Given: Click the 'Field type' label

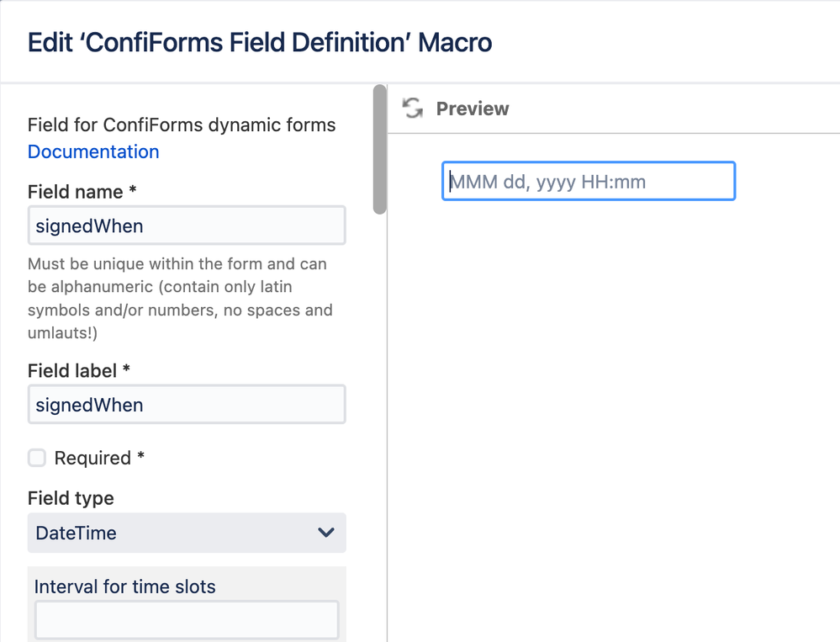Looking at the screenshot, I should coord(71,498).
